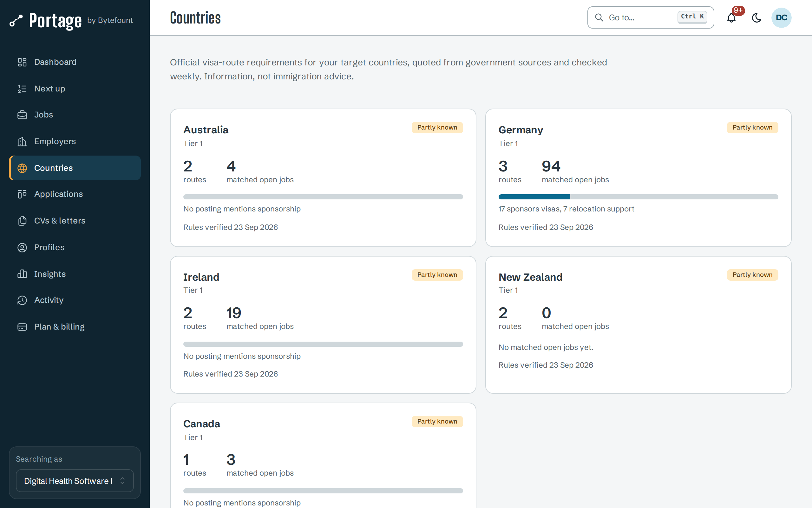Viewport: 812px width, 508px height.
Task: Open the Australia country card
Action: click(x=323, y=178)
